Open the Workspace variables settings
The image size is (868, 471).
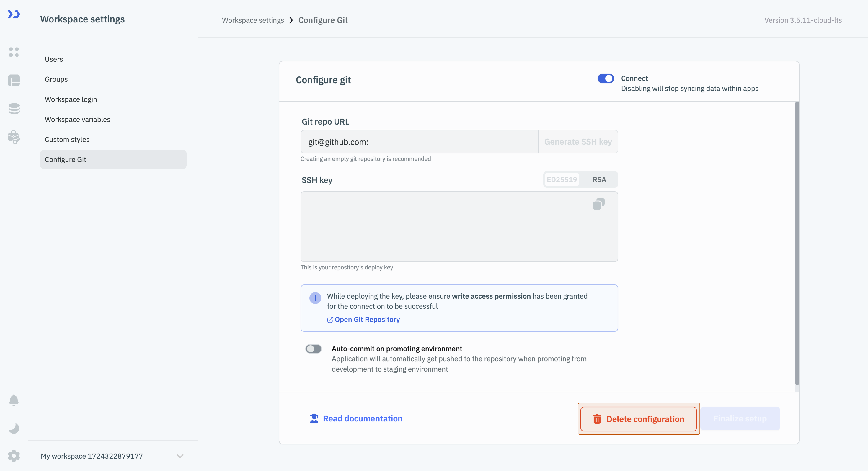[x=77, y=119]
